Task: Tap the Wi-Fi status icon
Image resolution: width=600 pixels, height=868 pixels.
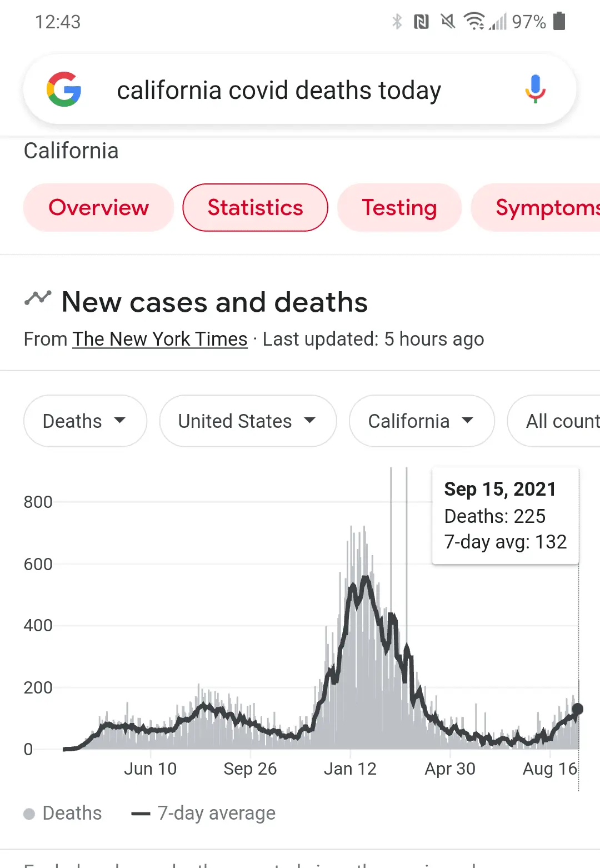Action: point(474,21)
